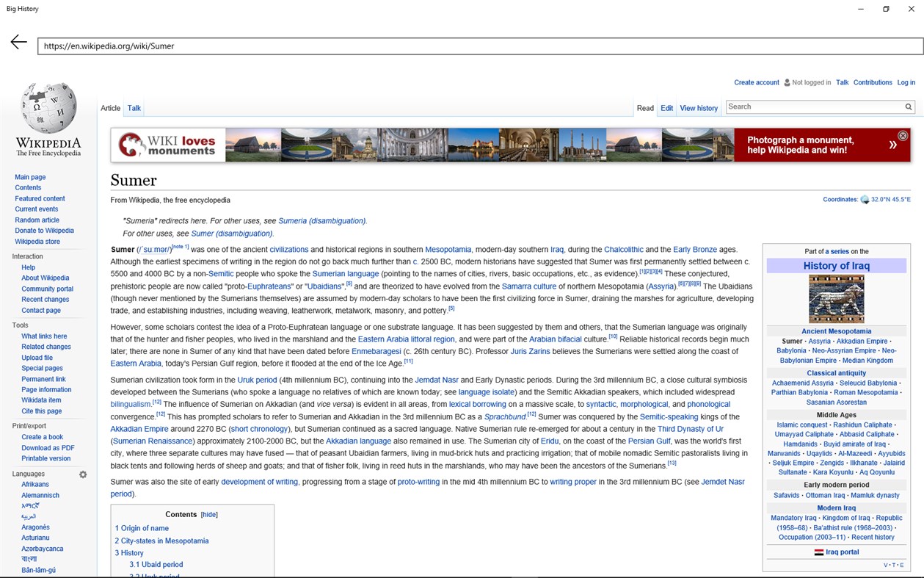Viewport: 924px width, 578px height.
Task: Open Page information link
Action: tap(46, 390)
